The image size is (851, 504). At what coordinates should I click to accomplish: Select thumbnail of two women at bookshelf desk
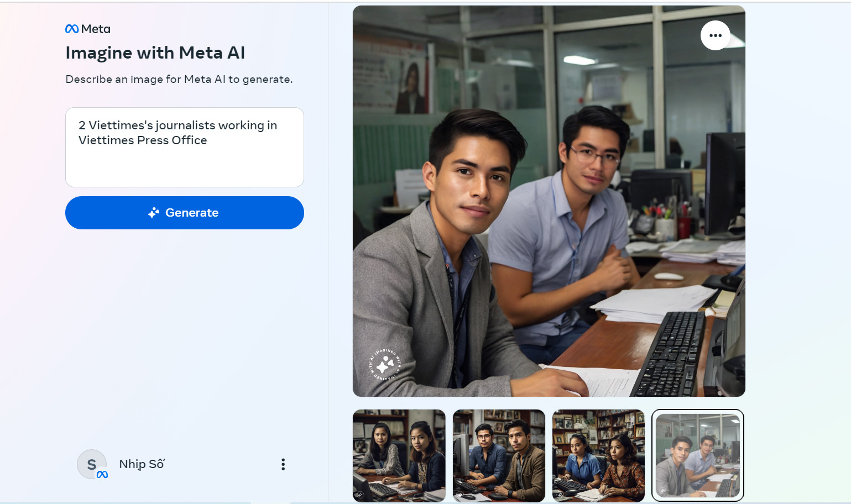click(x=598, y=456)
